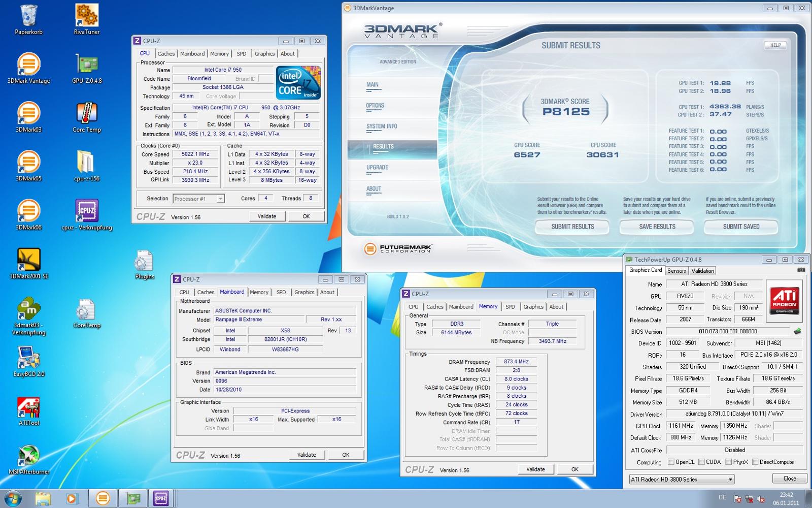Click the SAVE RESULTS button
This screenshot has height=508, width=812.
pos(657,227)
